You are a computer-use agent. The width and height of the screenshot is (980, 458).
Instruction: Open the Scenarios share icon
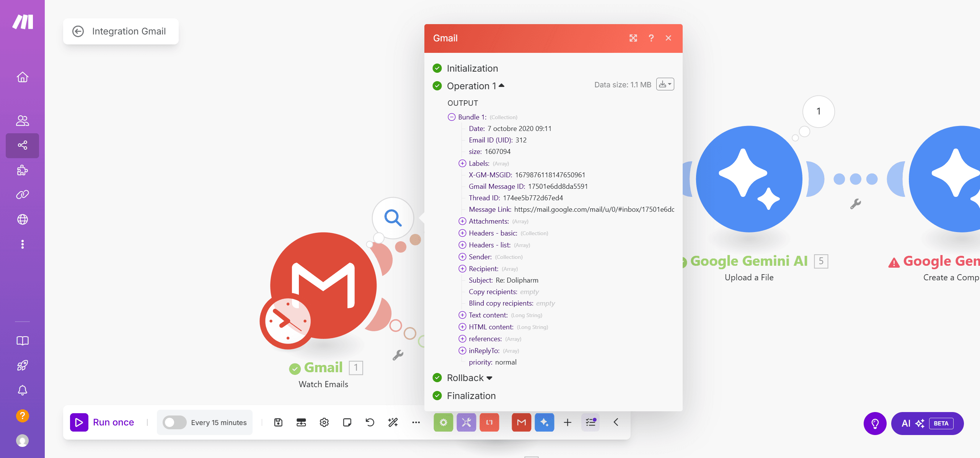pyautogui.click(x=23, y=146)
